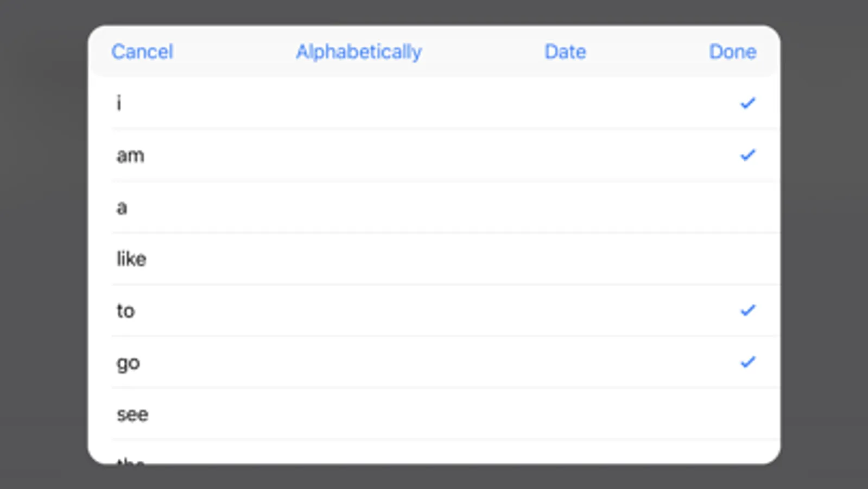The image size is (868, 489).
Task: Select the word "a" in the list
Action: pyautogui.click(x=122, y=207)
